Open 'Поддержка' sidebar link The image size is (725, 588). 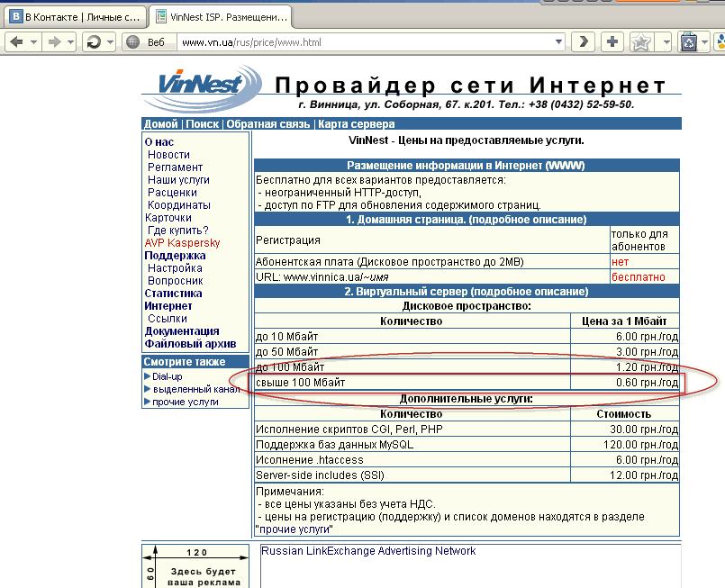[x=175, y=255]
